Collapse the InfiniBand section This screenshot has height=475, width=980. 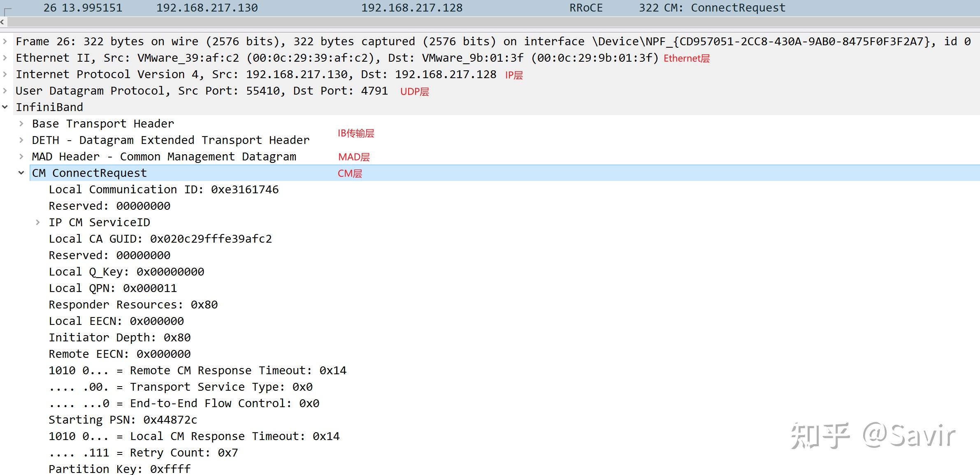tap(5, 107)
